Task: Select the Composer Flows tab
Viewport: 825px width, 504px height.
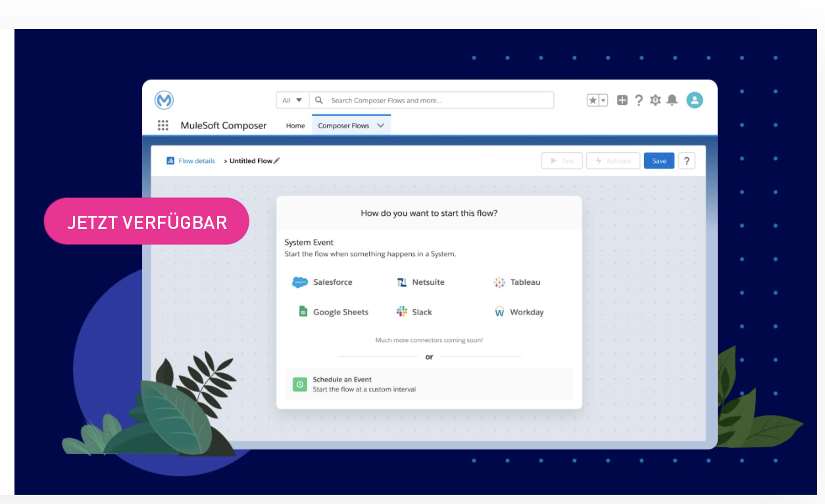Action: 343,126
